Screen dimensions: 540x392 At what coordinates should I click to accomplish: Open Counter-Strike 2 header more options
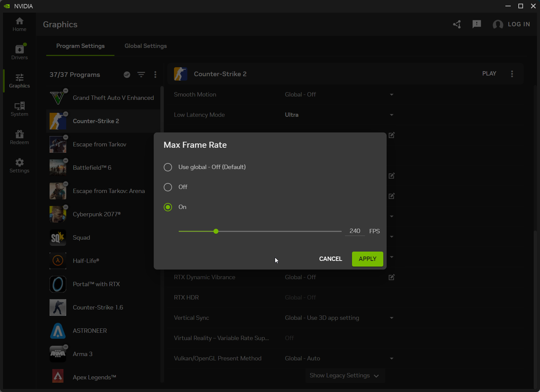pyautogui.click(x=512, y=74)
